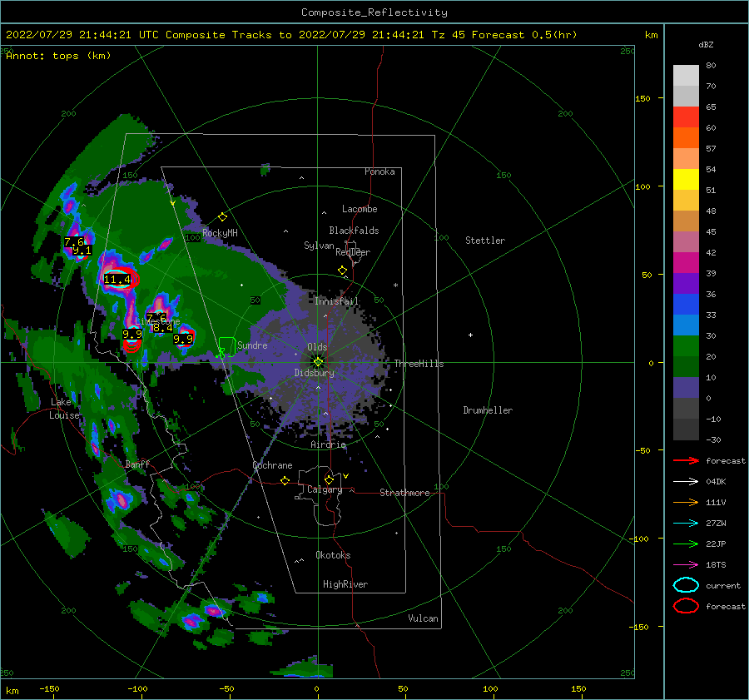Click the Lake Louise label
The image size is (749, 700).
[64, 409]
